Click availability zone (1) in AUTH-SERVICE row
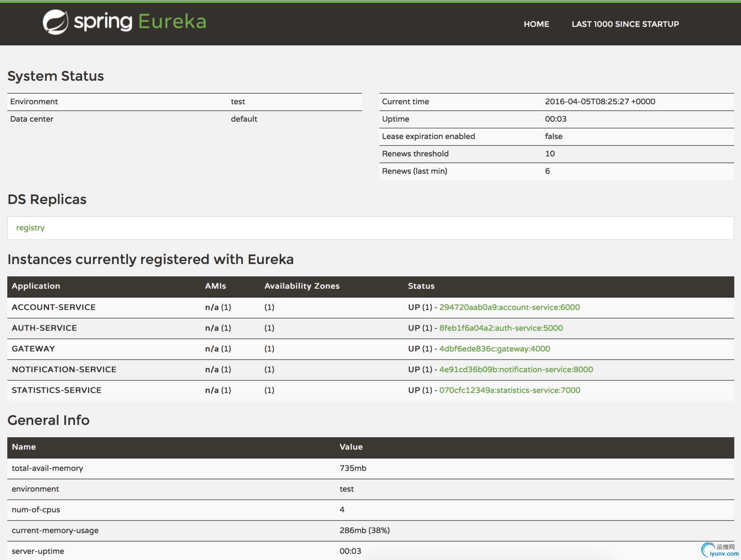This screenshot has height=560, width=741. click(269, 328)
